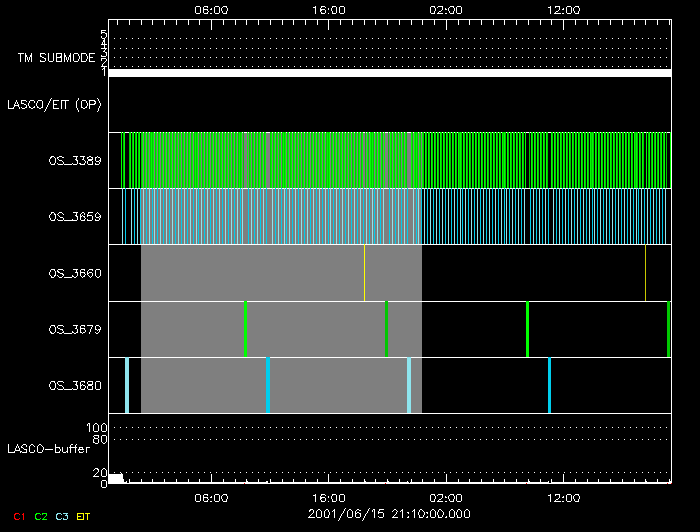Pick third cyan marker in OS_3680 row
The height and width of the screenshot is (532, 700).
(409, 385)
